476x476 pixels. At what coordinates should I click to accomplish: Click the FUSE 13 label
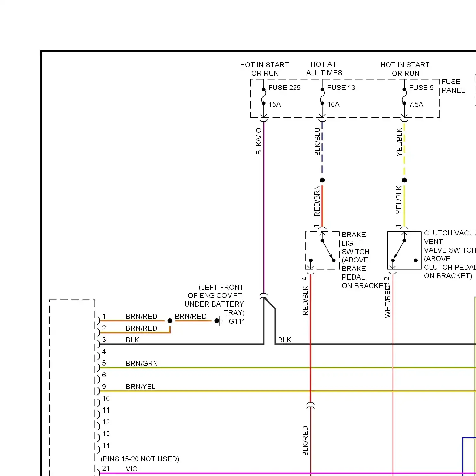341,88
